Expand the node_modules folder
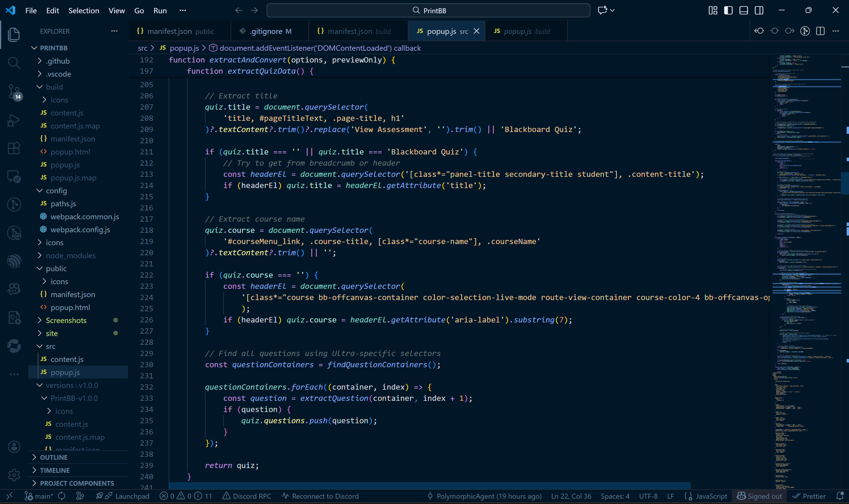 click(71, 256)
